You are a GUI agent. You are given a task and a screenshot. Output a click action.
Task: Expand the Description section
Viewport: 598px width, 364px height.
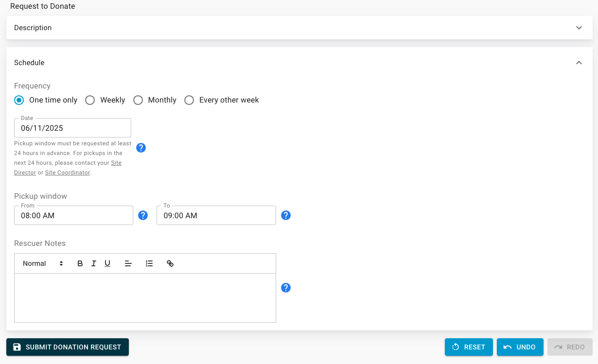pos(299,28)
